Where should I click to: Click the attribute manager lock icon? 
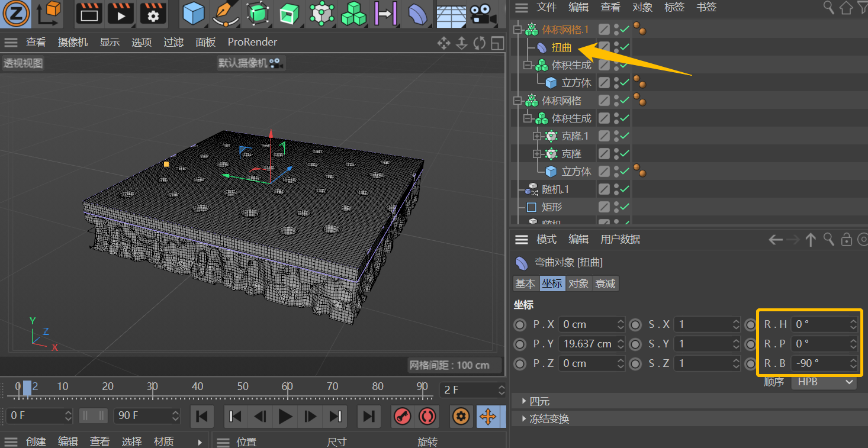coord(847,239)
